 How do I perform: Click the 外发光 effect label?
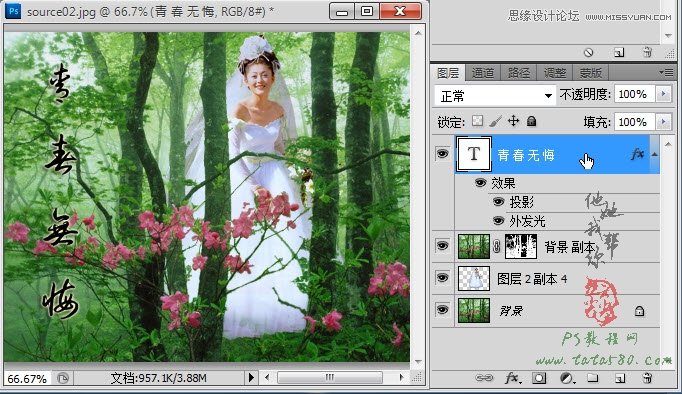[527, 221]
